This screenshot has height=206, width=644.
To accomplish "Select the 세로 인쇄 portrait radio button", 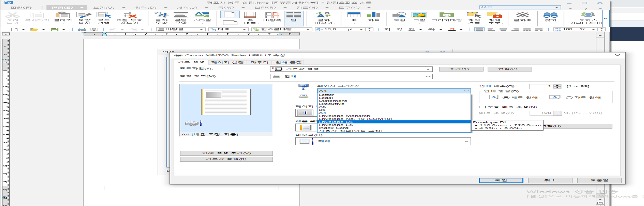I will pyautogui.click(x=506, y=98).
